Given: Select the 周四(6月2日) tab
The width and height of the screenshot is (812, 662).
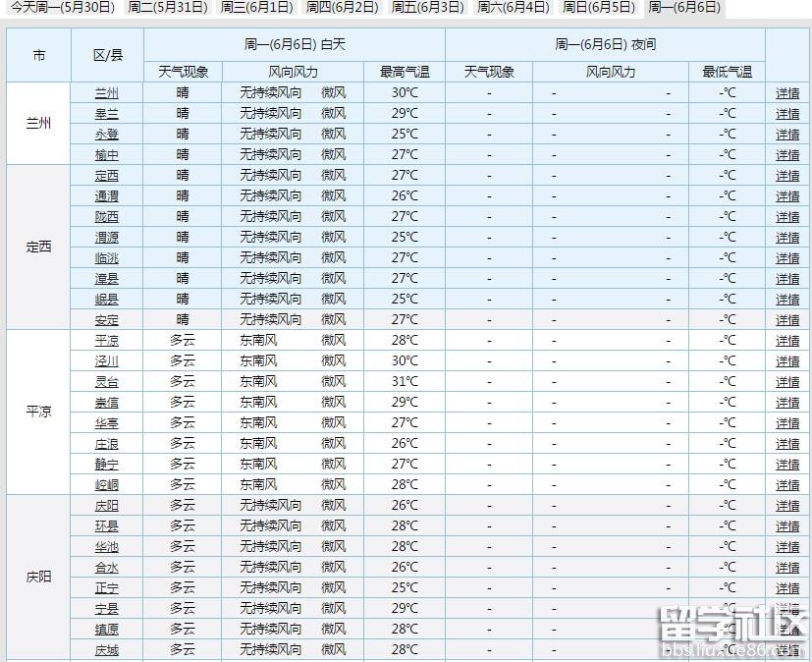Looking at the screenshot, I should (x=342, y=7).
